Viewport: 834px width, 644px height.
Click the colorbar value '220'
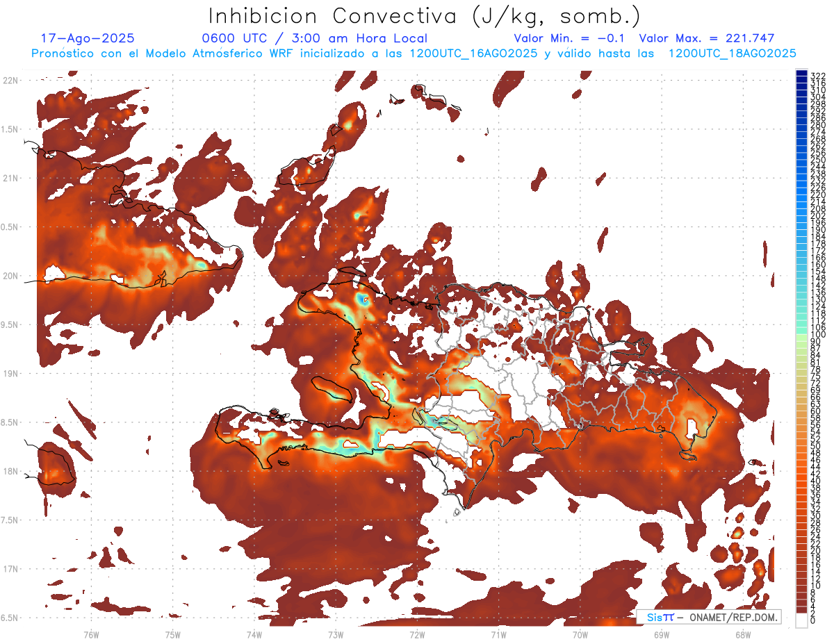(x=817, y=195)
